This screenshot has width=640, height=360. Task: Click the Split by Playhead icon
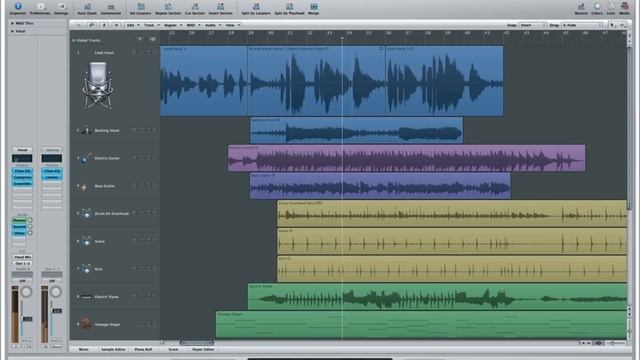click(x=289, y=8)
